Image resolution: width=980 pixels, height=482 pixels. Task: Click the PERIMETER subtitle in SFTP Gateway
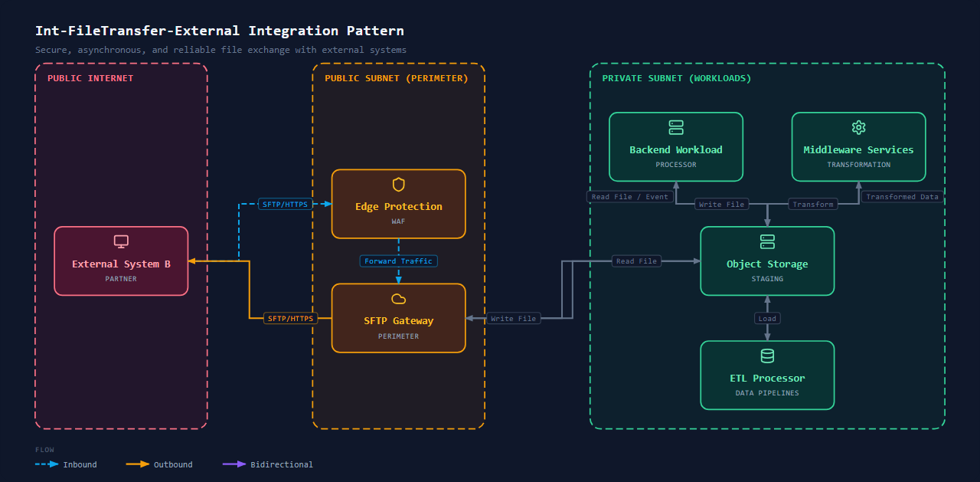[398, 336]
